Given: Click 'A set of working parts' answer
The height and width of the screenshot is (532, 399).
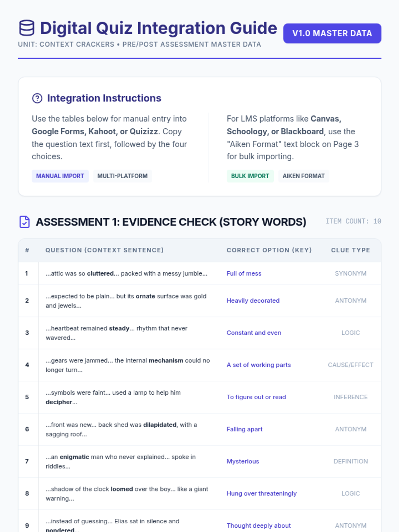Looking at the screenshot, I should click(258, 365).
